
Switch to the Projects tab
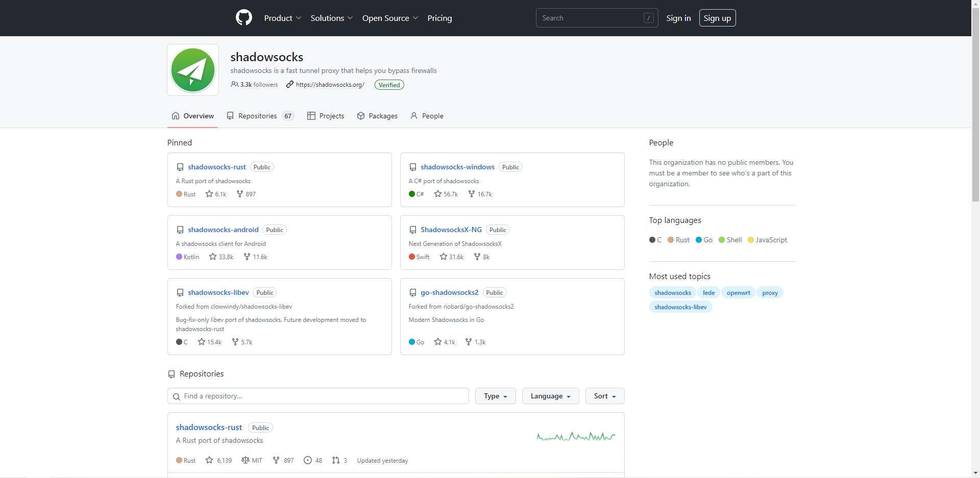click(326, 116)
